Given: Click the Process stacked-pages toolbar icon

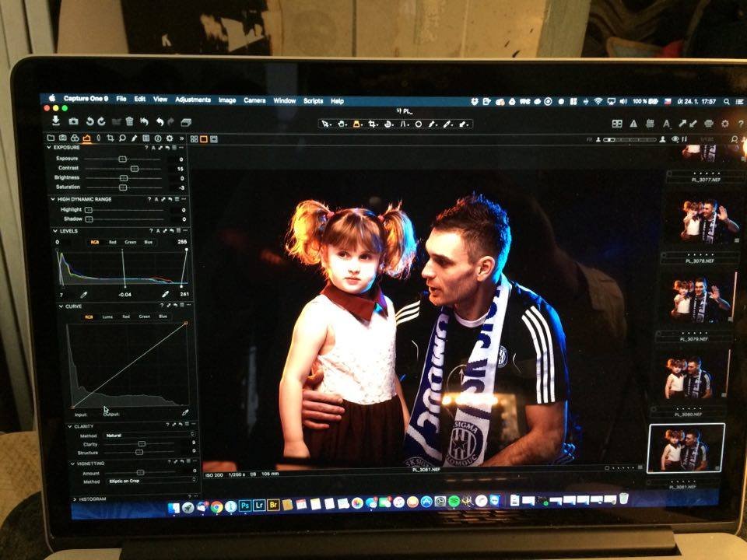Looking at the screenshot, I should click(x=186, y=122).
